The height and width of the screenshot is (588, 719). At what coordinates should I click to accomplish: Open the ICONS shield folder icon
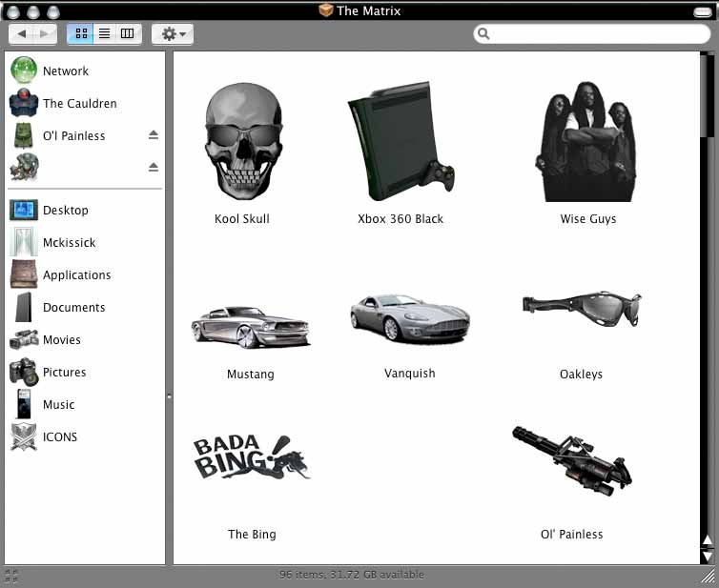pos(24,436)
